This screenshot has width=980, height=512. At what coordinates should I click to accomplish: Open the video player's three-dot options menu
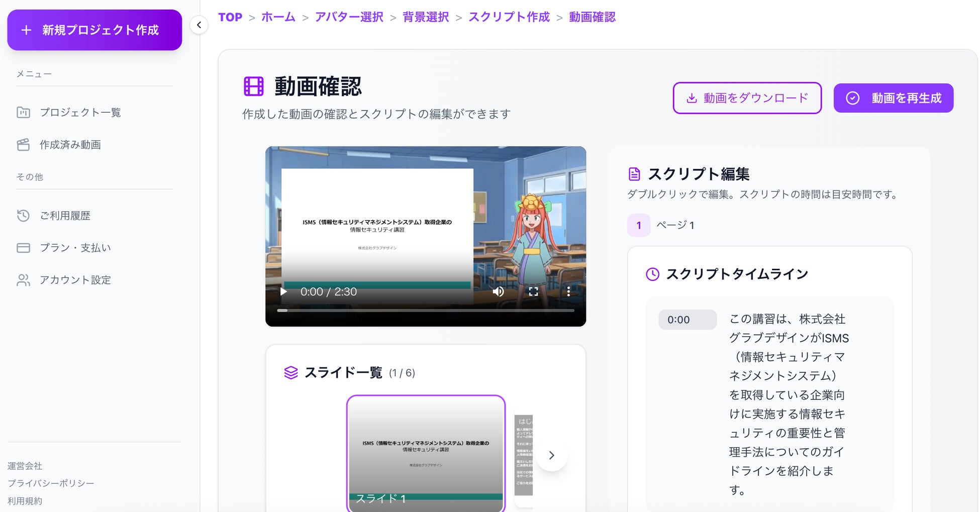click(x=568, y=291)
